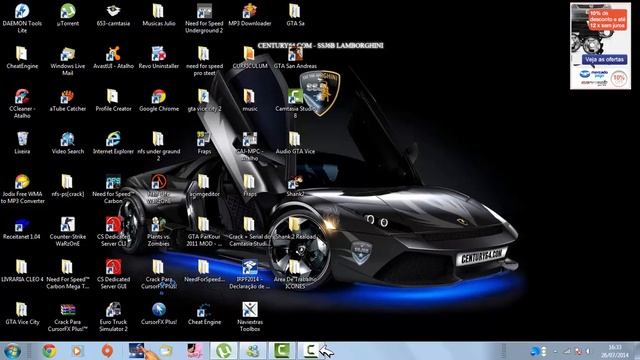This screenshot has width=640, height=360.
Task: Open the Lixeira recycle bin
Action: [22, 143]
